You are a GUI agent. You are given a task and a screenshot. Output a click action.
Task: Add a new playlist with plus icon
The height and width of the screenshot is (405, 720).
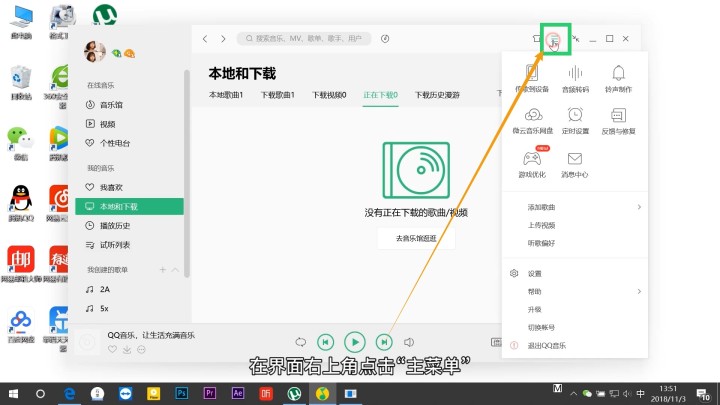(x=163, y=270)
